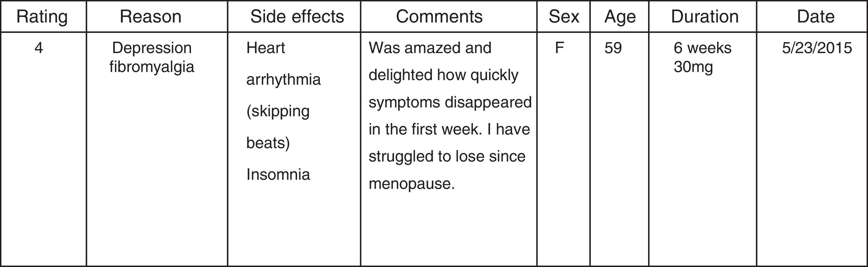Click the Duration column header
Screen dimensions: 868x267
click(x=705, y=17)
